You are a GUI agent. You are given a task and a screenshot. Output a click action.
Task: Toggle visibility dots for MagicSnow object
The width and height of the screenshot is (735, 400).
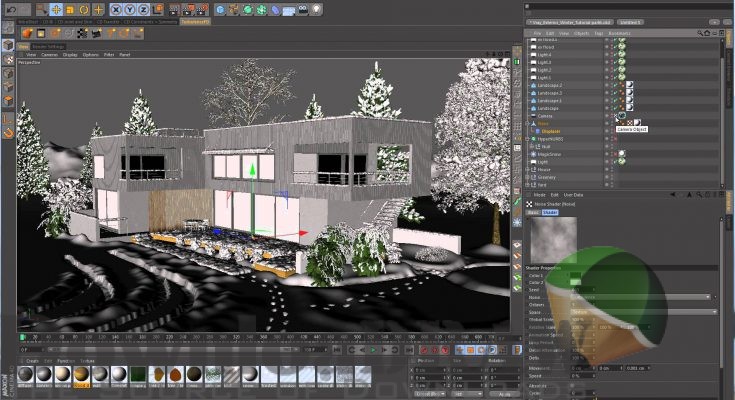pos(607,153)
